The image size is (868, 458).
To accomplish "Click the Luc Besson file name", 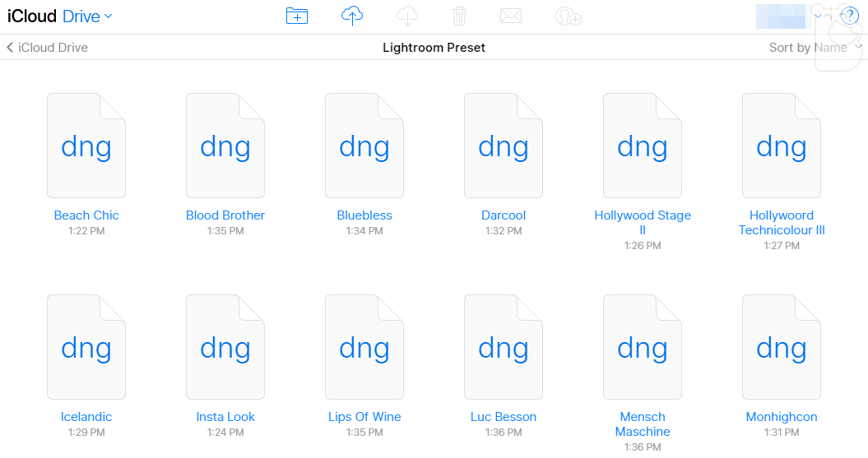I will (x=504, y=417).
